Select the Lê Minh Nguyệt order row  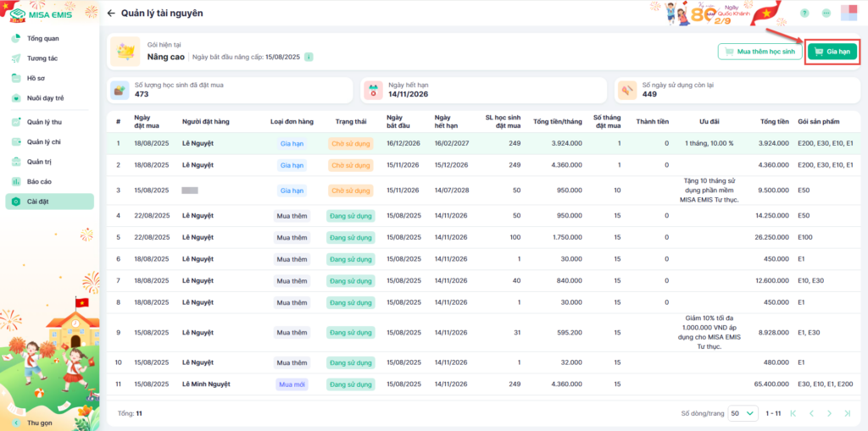point(209,384)
